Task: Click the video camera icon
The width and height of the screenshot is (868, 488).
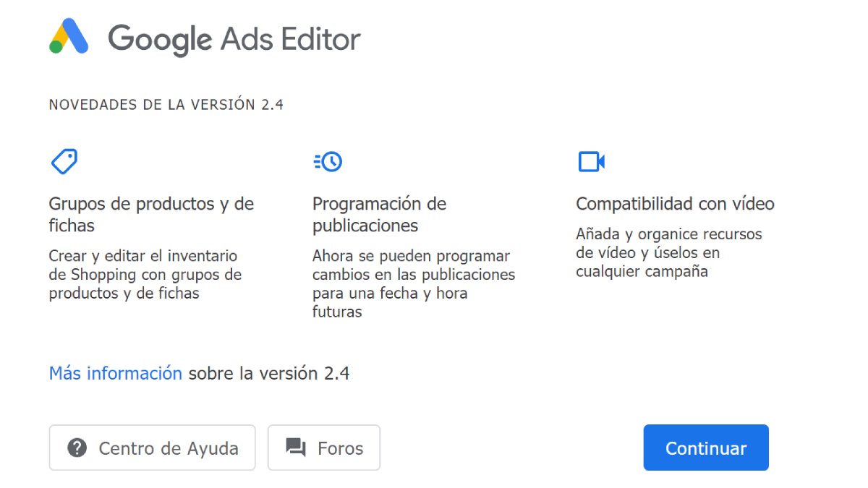Action: 591,162
